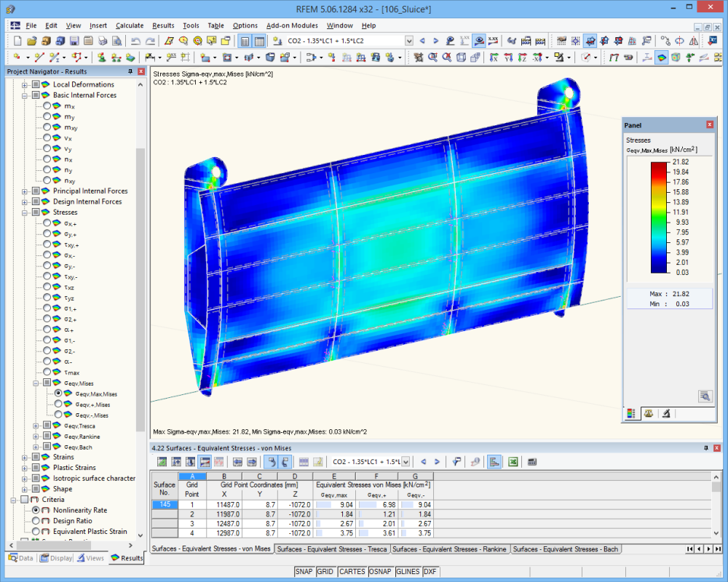728x582 pixels.
Task: Click the view in Y direction icon
Action: click(508, 57)
